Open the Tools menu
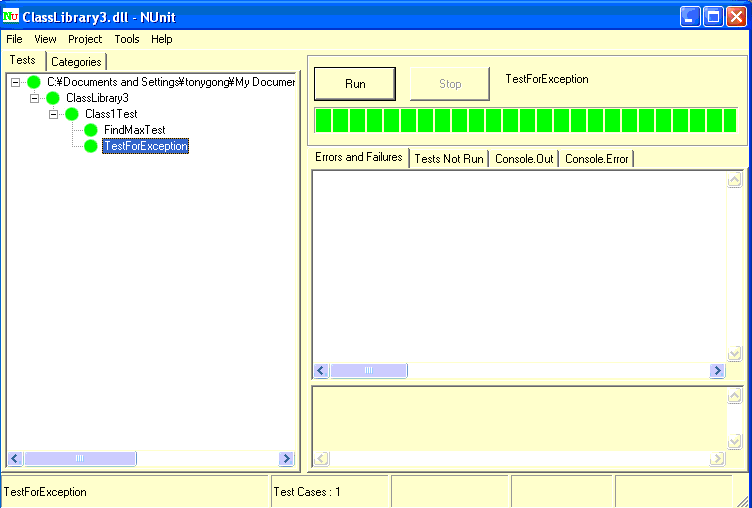Image resolution: width=752 pixels, height=508 pixels. coord(127,39)
